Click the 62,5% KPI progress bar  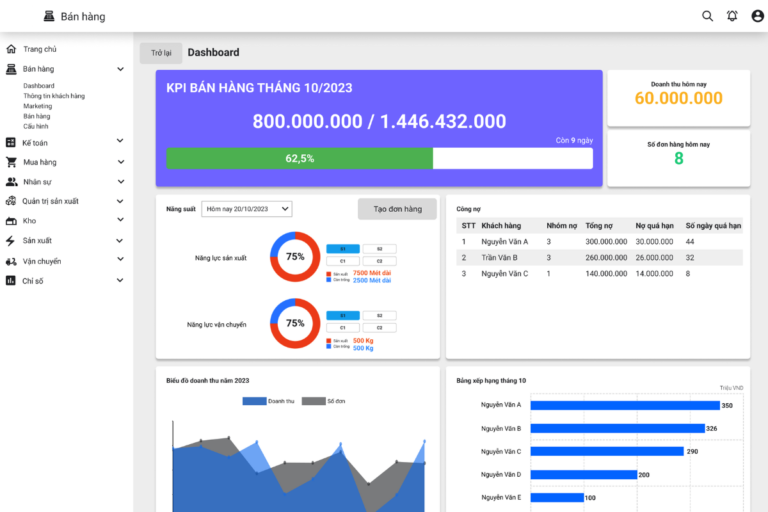380,158
